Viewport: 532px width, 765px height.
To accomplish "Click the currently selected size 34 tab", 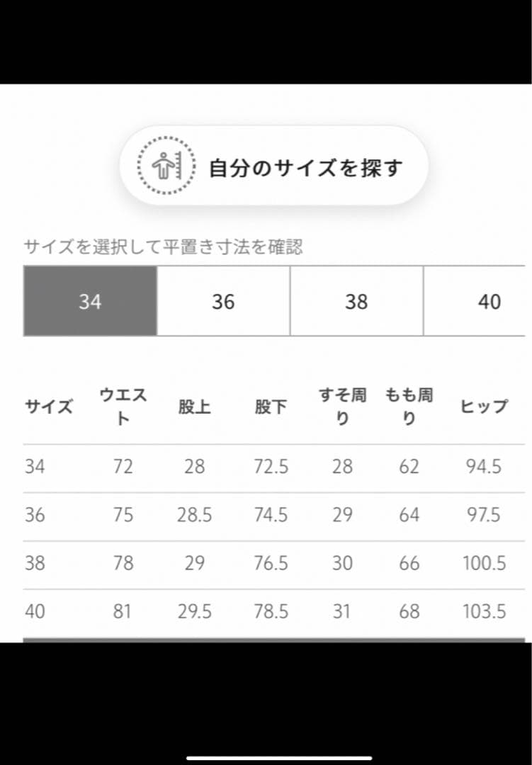I will (x=89, y=301).
